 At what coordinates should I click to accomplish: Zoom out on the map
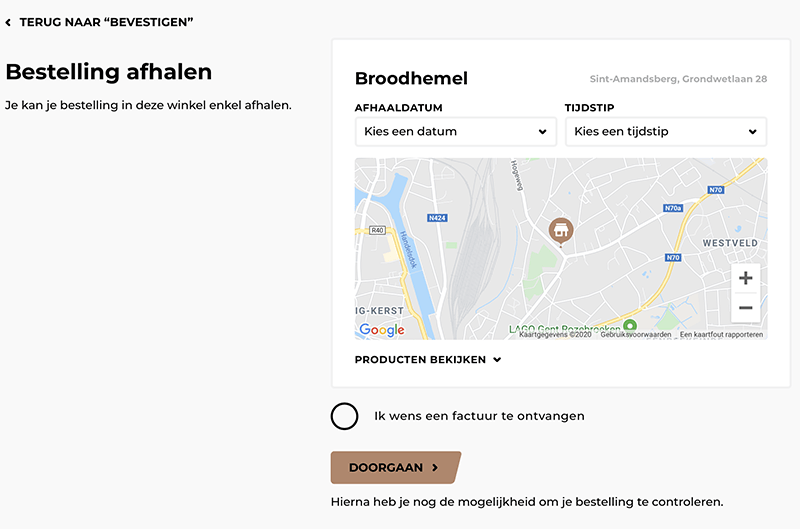click(x=745, y=308)
